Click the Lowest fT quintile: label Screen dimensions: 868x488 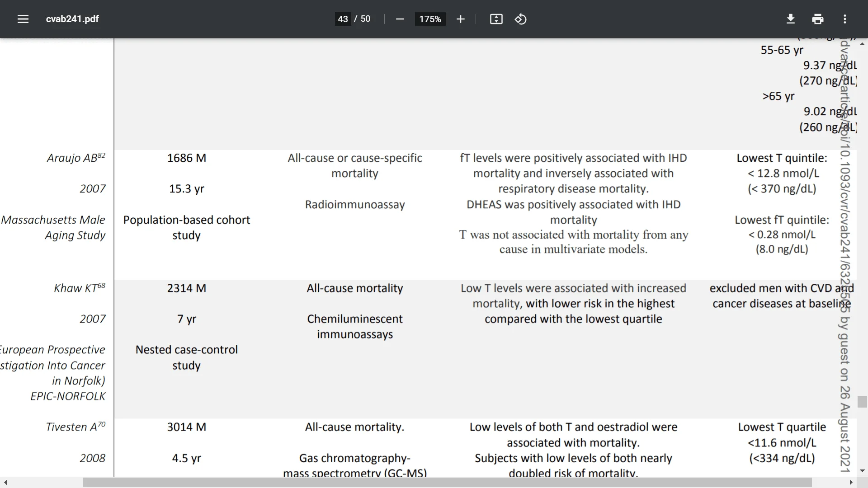(782, 220)
